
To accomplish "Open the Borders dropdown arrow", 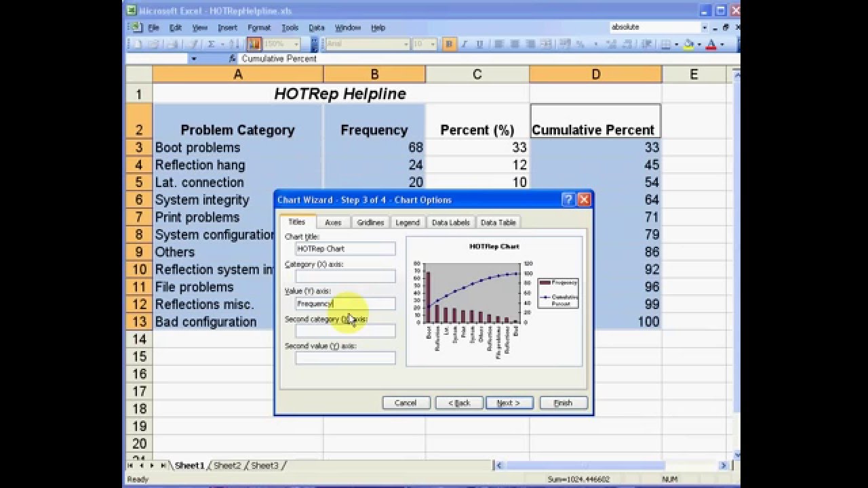I will coord(676,44).
